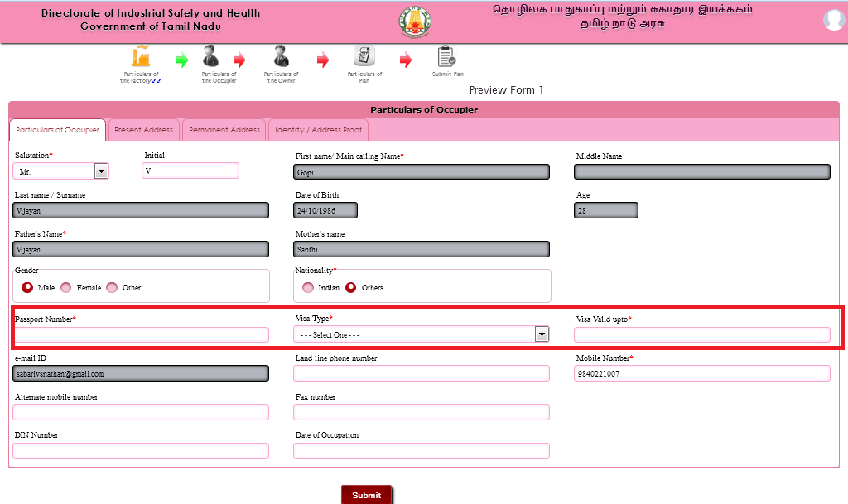Image resolution: width=848 pixels, height=504 pixels.
Task: Focus the Date of Occupation field
Action: 422,451
